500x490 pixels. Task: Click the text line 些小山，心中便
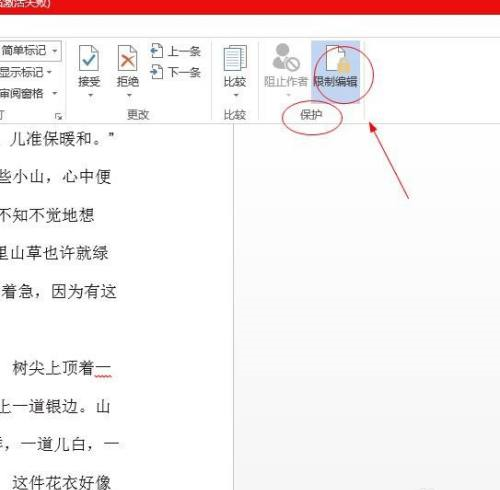[x=55, y=176]
